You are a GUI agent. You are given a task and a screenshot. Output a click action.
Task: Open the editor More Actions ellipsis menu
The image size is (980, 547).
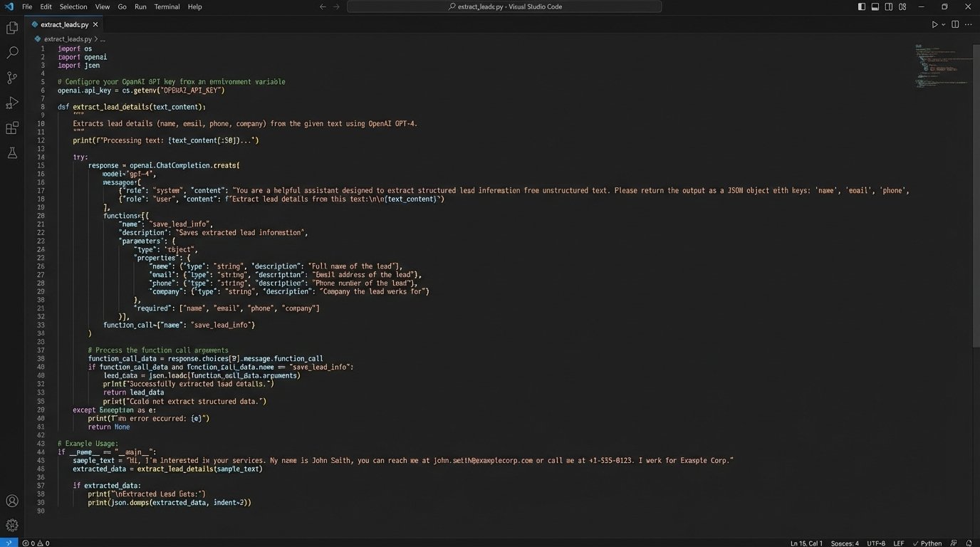(x=969, y=24)
